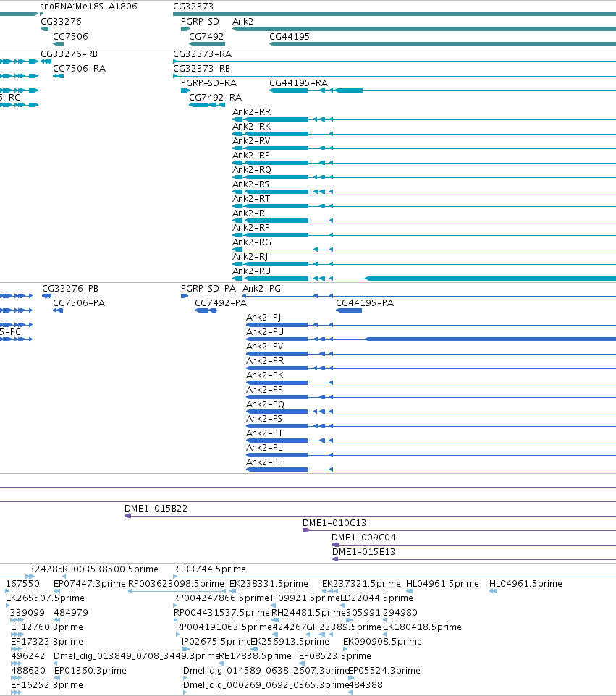Click the 'EP12760.3prime' EST label
The image size is (616, 696).
[x=46, y=627]
